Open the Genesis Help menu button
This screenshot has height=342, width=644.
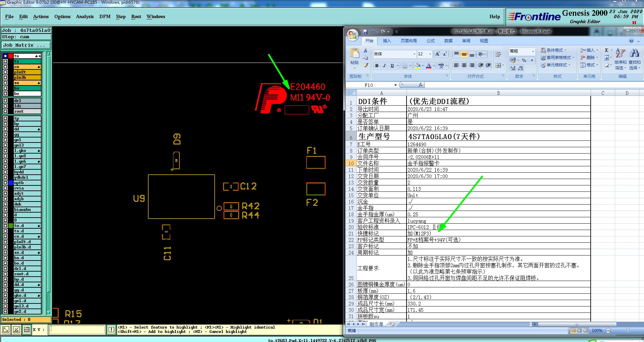click(495, 17)
